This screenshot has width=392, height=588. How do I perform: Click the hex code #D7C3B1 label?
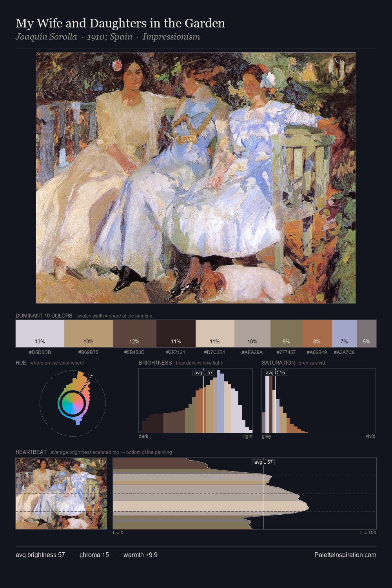point(215,352)
